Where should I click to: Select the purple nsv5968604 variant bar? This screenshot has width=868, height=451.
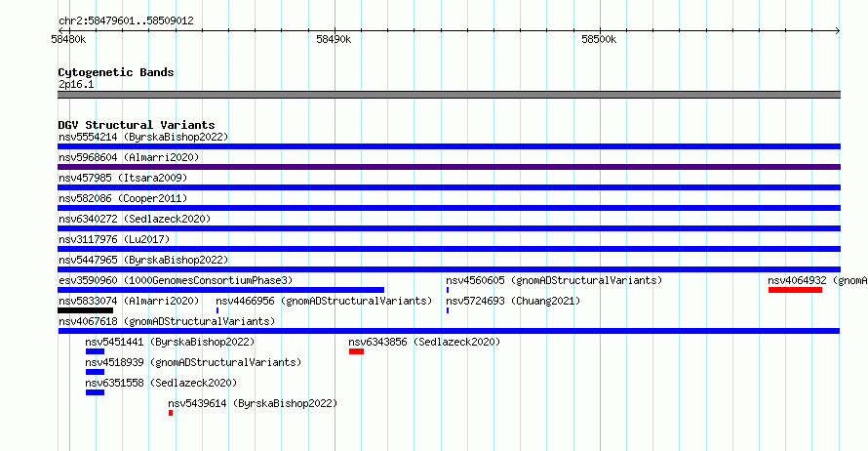pos(449,167)
